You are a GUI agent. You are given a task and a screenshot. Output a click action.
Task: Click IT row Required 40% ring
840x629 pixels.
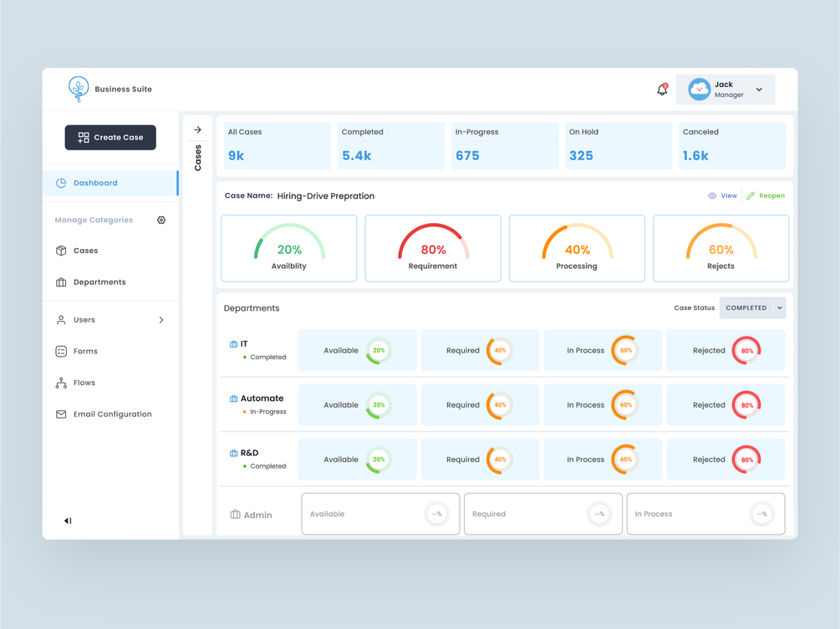(500, 351)
